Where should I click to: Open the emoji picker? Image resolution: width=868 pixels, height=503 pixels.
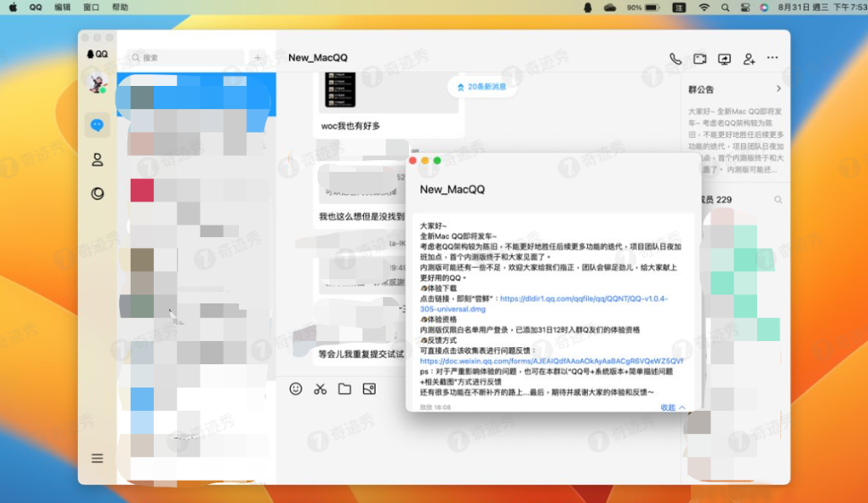point(295,388)
